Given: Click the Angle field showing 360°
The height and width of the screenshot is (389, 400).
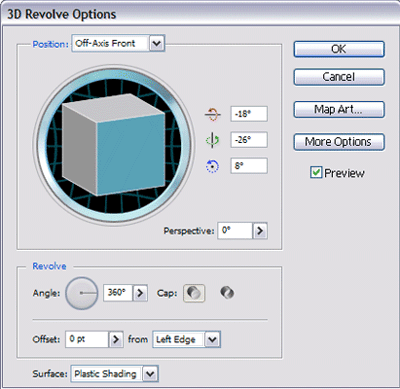Looking at the screenshot, I should 118,293.
